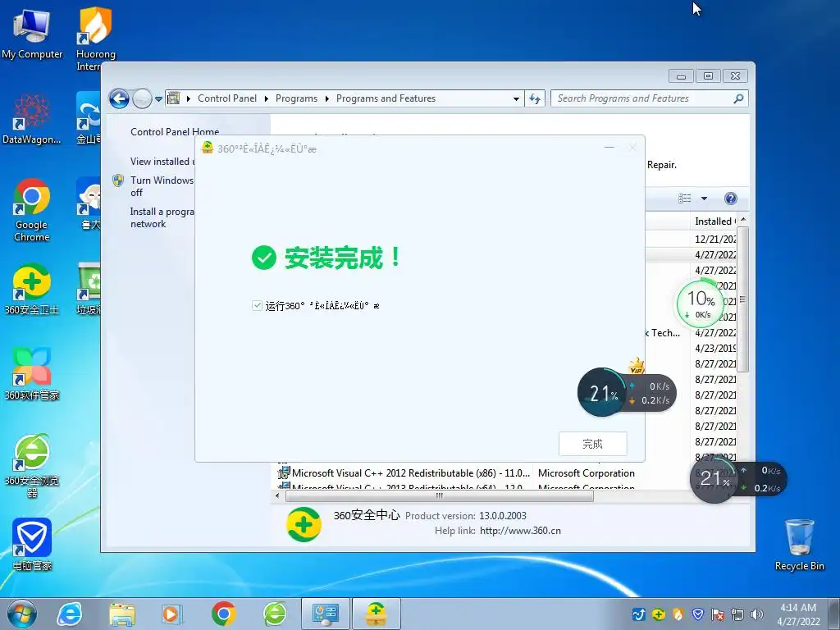Click the horizontal scrollbar thumb in list
This screenshot has width=840, height=630.
click(x=440, y=496)
